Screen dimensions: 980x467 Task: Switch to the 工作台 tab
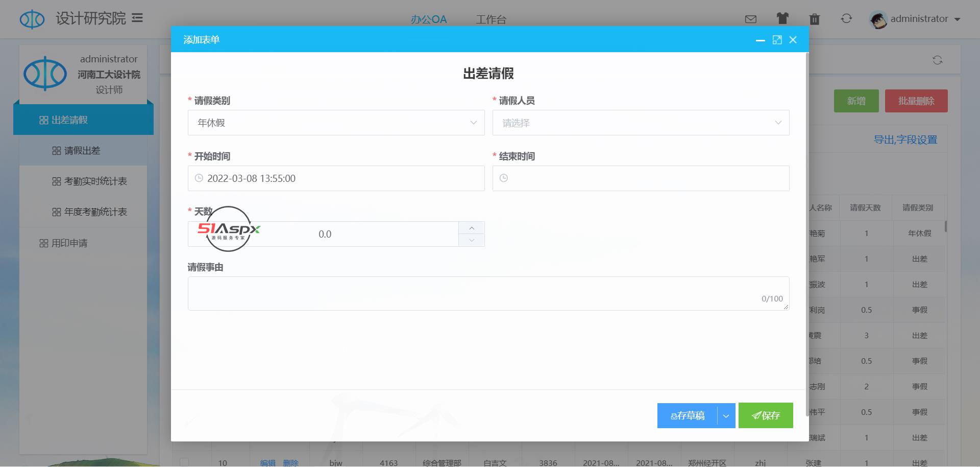click(491, 19)
